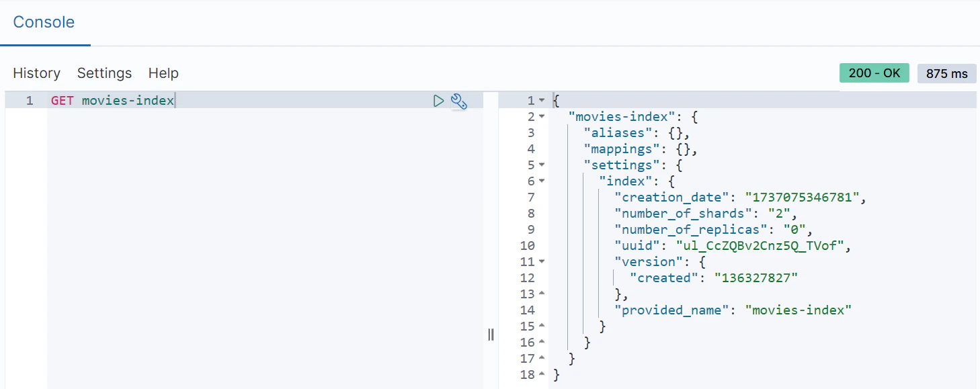980x389 pixels.
Task: Open the wrench request options menu
Action: (x=459, y=101)
